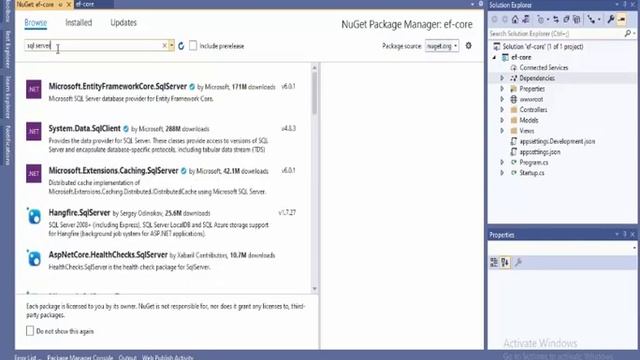Select appsettings.json file
This screenshot has height=360, width=640.
click(x=540, y=152)
